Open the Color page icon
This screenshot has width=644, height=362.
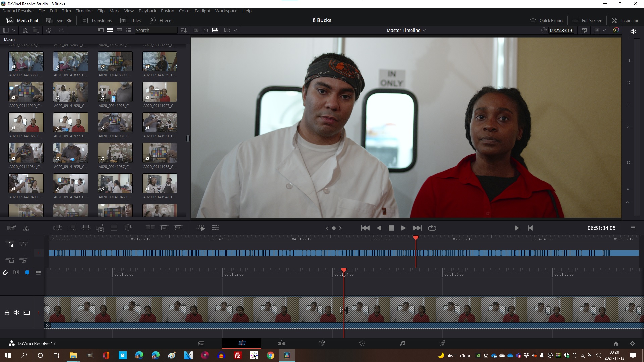click(x=362, y=343)
